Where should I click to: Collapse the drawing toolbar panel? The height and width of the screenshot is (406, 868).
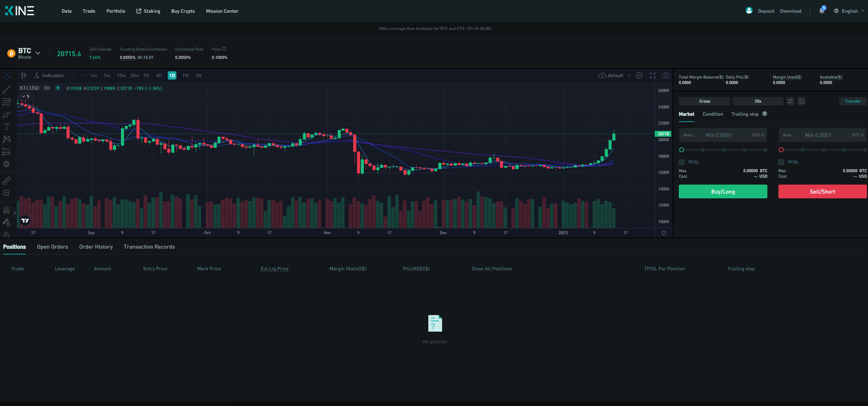tap(15, 213)
